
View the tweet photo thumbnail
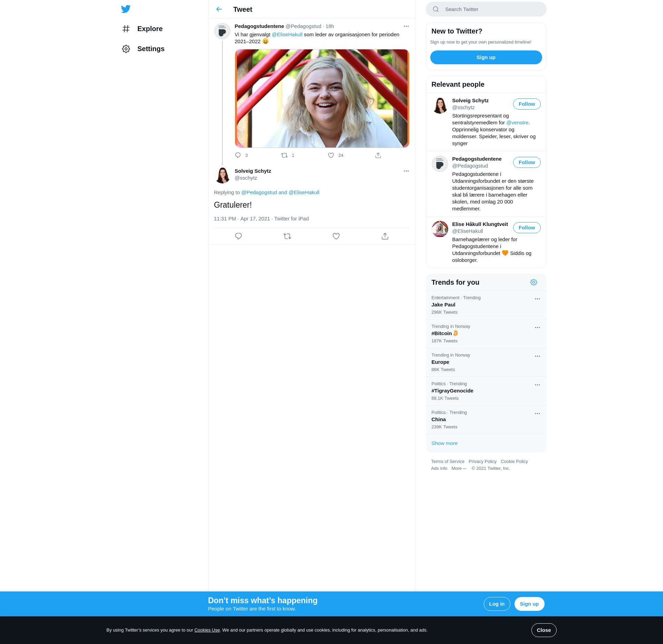point(322,98)
